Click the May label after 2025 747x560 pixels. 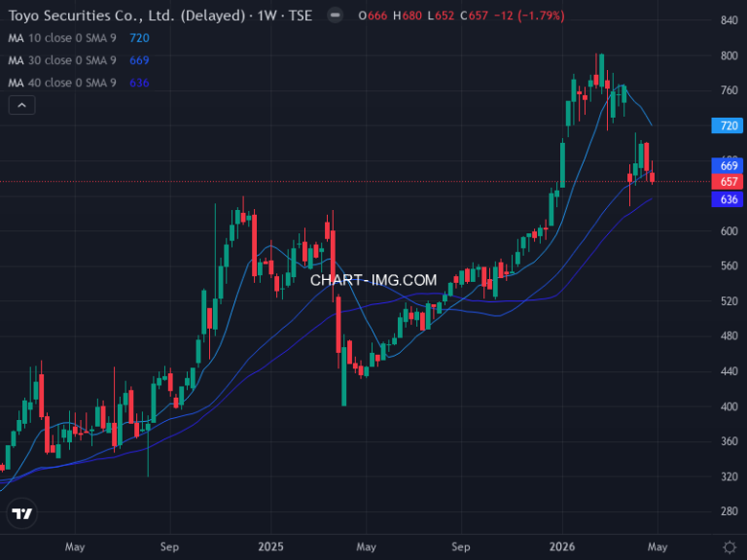pos(366,546)
